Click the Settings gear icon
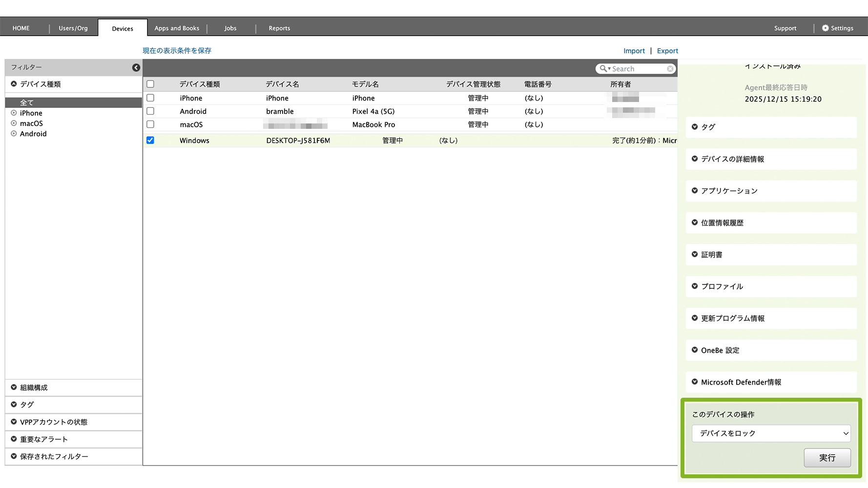Image resolution: width=868 pixels, height=488 pixels. [x=825, y=28]
